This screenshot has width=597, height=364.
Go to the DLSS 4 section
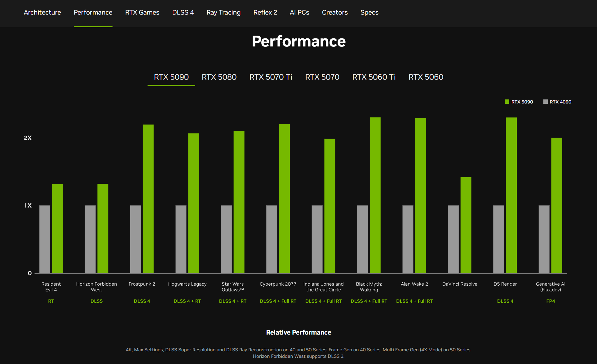coord(183,12)
